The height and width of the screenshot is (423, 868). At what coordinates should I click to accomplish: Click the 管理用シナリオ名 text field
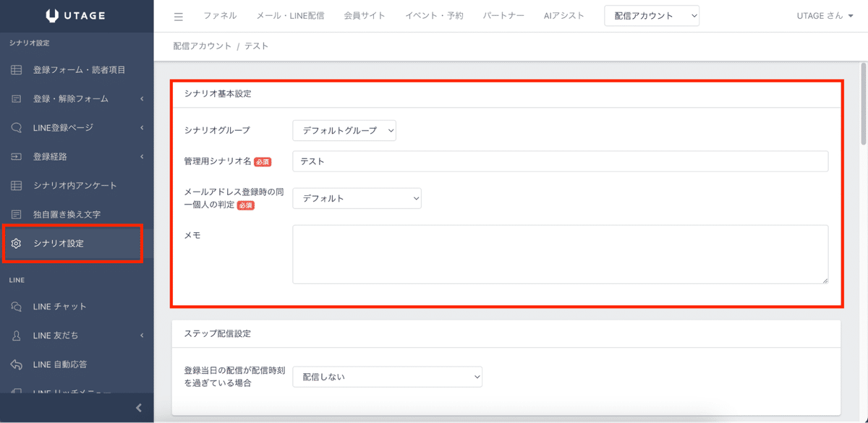[561, 161]
